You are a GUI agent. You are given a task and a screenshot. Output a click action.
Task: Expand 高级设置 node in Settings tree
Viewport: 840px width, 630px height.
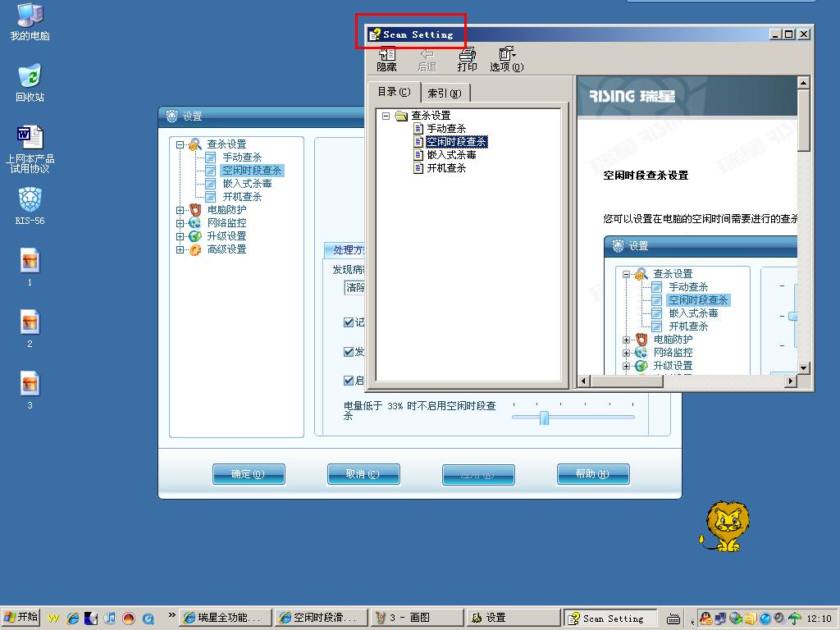pyautogui.click(x=180, y=249)
